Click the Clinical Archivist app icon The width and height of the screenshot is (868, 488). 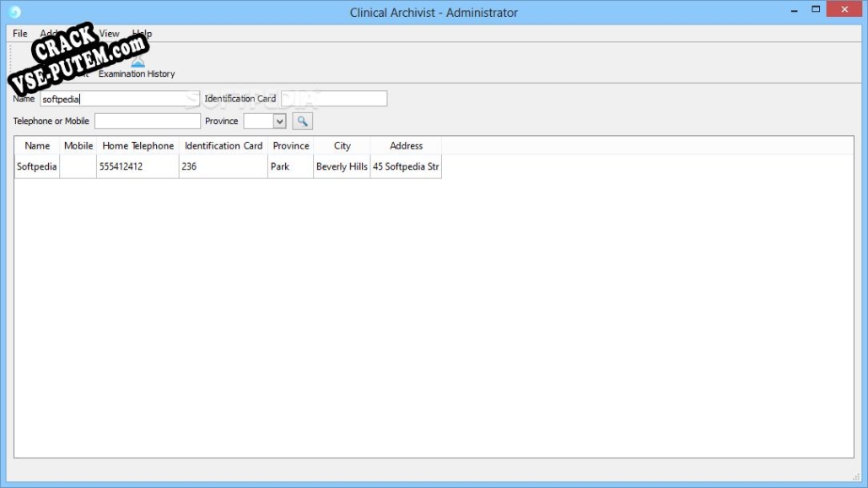(14, 12)
